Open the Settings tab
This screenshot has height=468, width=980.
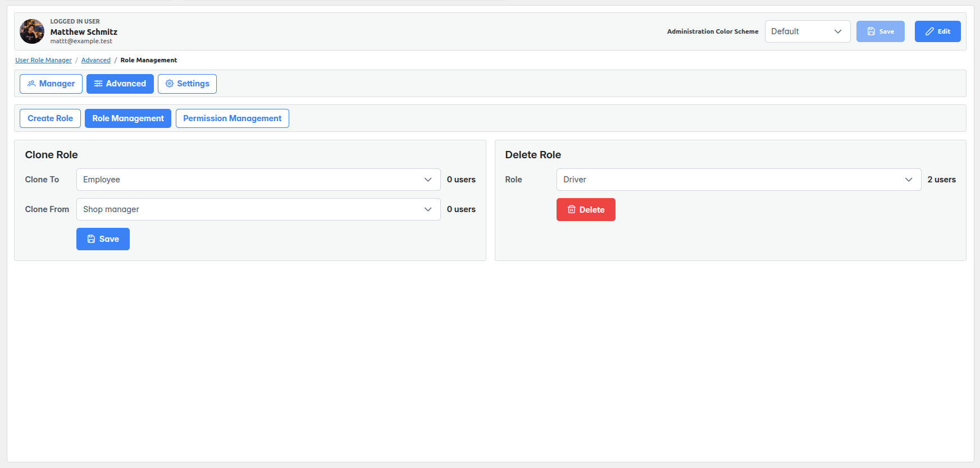point(187,84)
